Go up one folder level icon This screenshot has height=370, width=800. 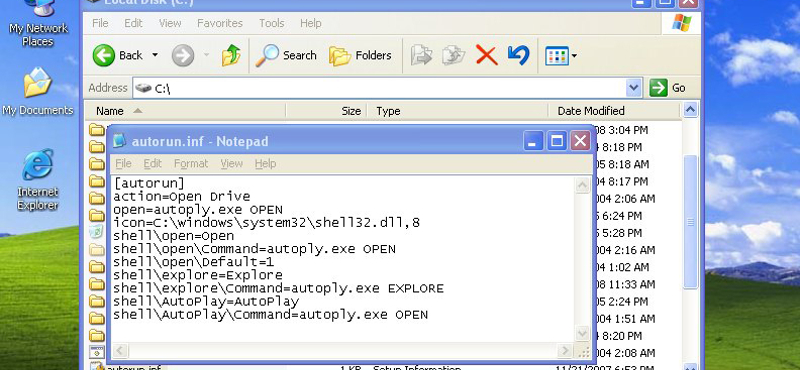tap(231, 55)
